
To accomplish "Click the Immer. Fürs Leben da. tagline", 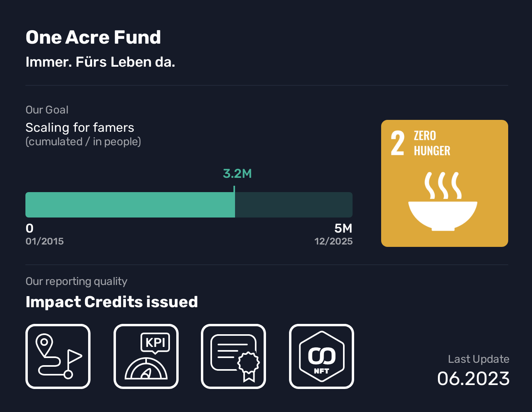I will pos(100,62).
